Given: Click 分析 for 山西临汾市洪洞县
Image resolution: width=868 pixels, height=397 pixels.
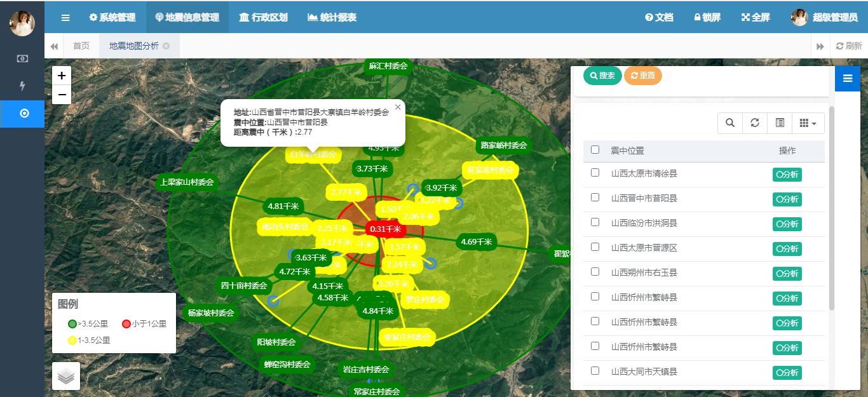Looking at the screenshot, I should point(787,224).
